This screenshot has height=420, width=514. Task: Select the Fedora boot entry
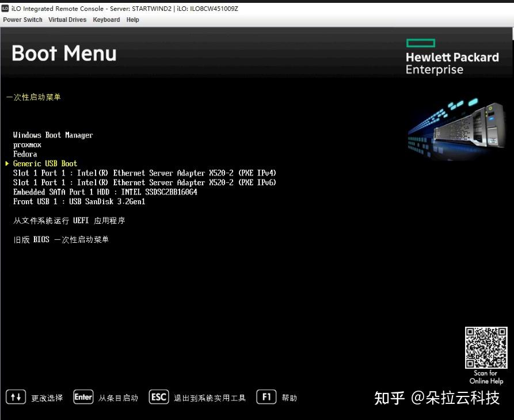25,154
